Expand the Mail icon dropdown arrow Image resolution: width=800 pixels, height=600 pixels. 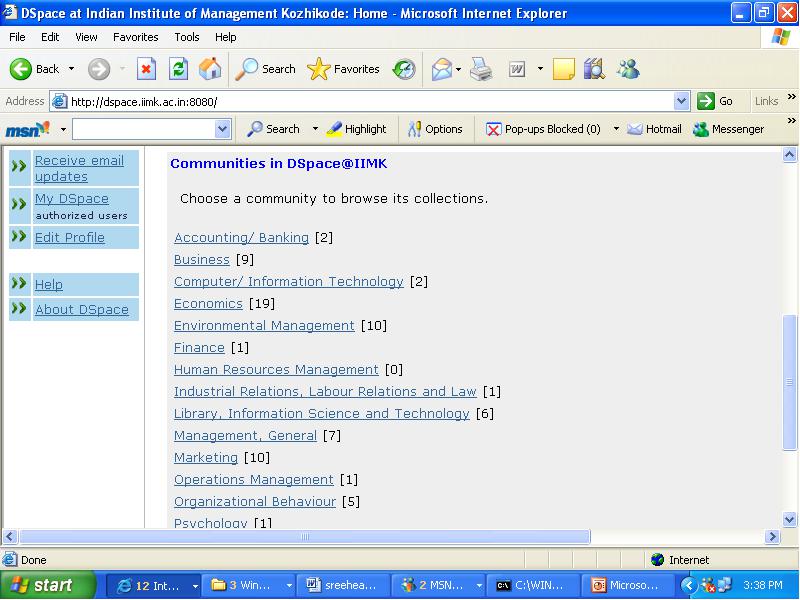tap(458, 69)
